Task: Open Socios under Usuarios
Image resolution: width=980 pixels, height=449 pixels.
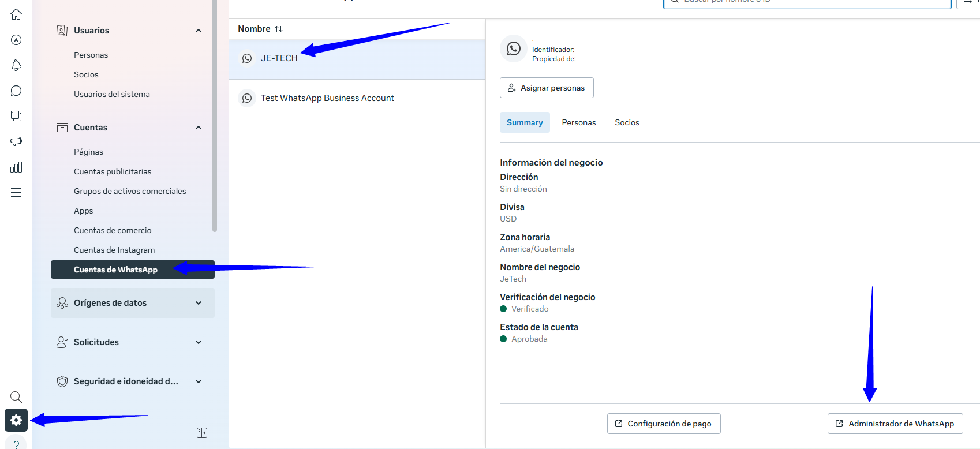Action: 86,74
